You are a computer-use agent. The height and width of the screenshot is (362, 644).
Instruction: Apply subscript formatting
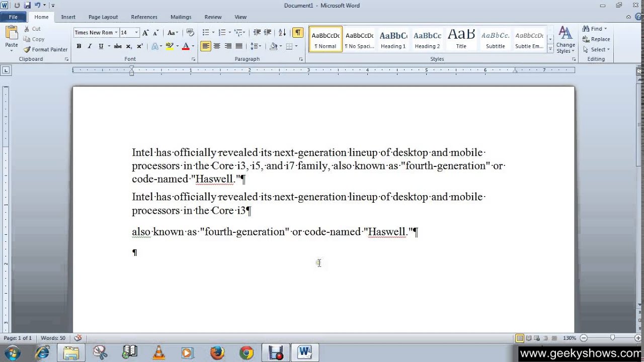tap(129, 46)
